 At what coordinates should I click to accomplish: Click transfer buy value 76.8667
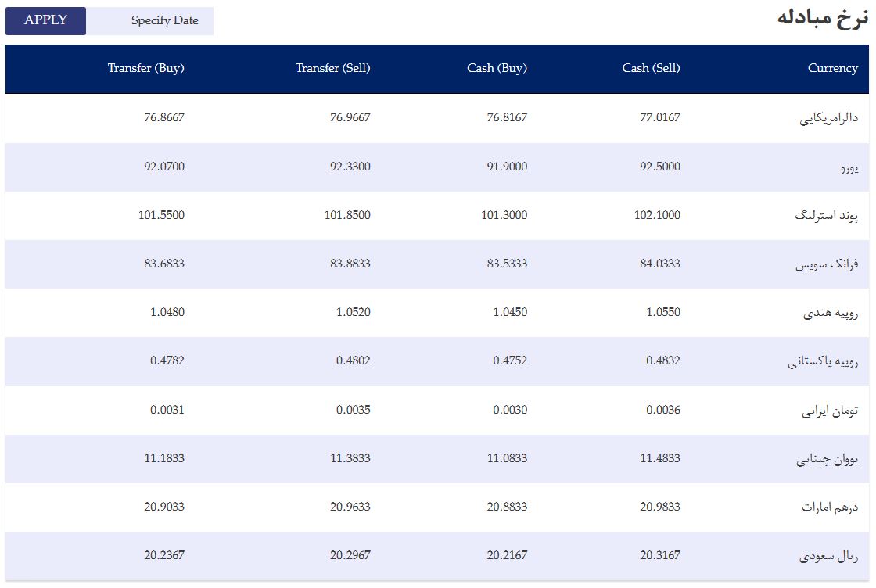coord(164,117)
